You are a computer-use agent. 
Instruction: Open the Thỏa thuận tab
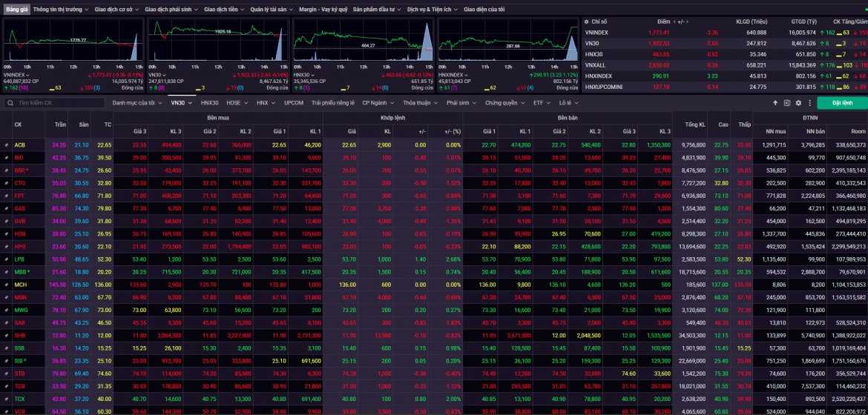[x=420, y=103]
